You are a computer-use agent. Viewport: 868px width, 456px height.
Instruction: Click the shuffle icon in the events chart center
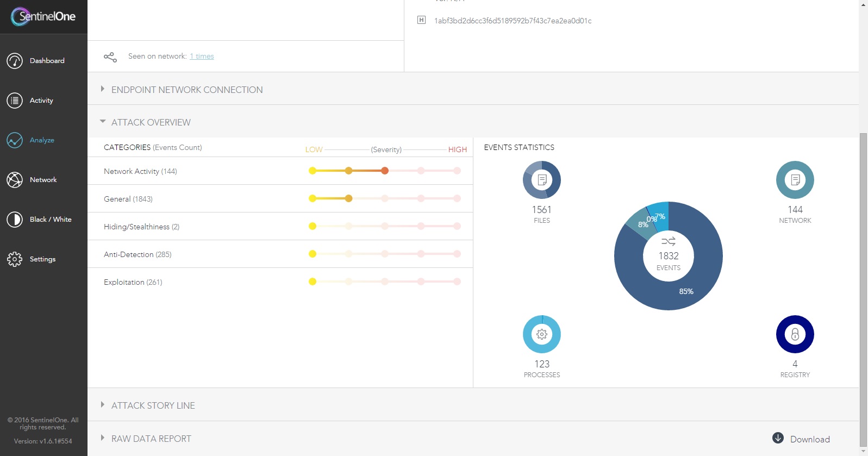(x=669, y=241)
